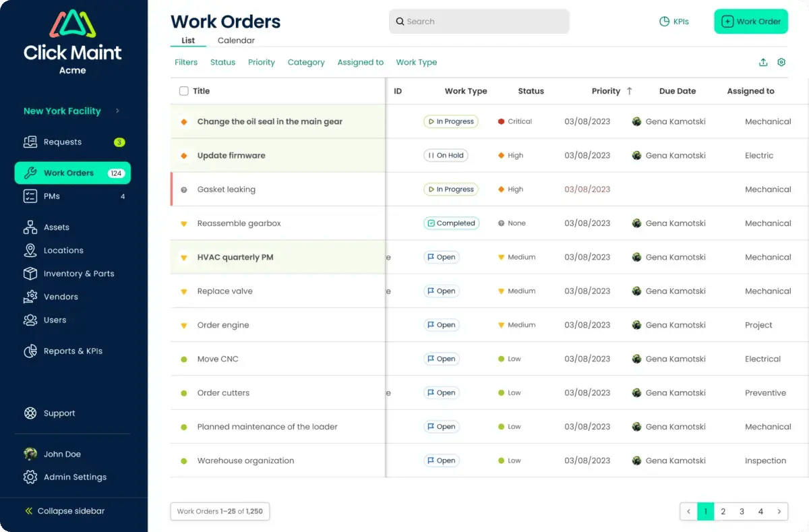Sort by the Due Date column header
The width and height of the screenshot is (809, 532).
coord(678,91)
